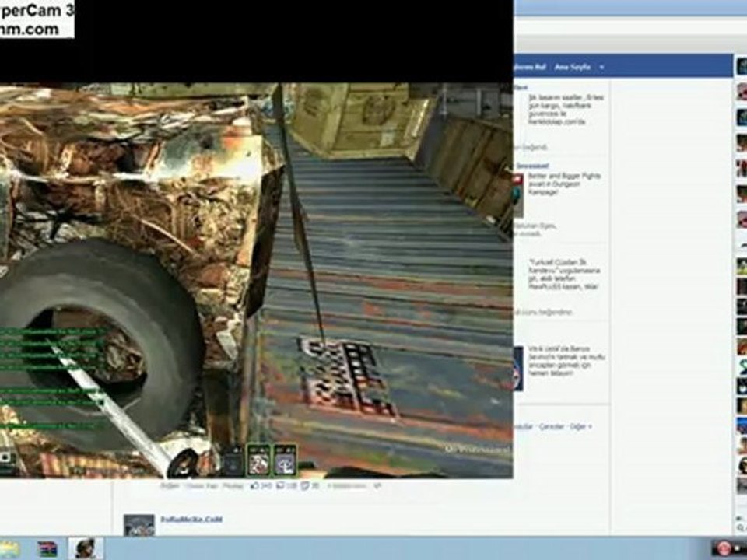Open the Dungeon Rampage sponsored ad text
The height and width of the screenshot is (560, 747).
tap(564, 184)
